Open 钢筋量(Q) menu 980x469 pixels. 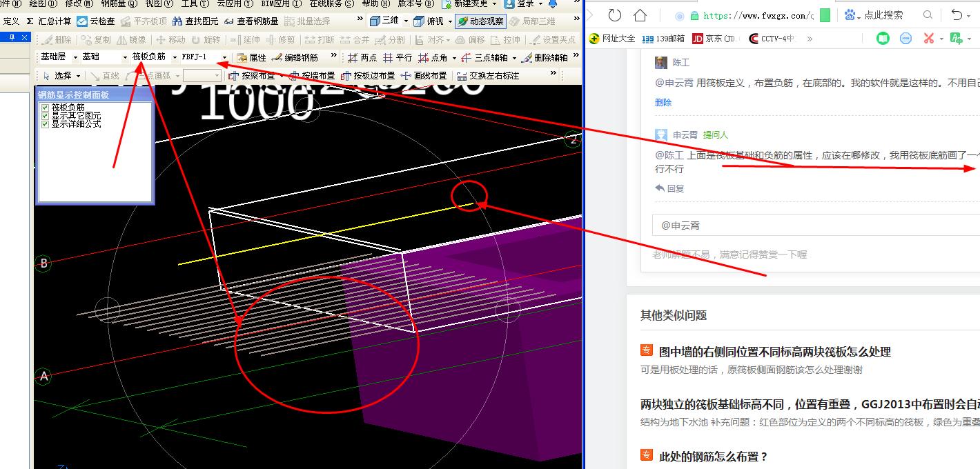(119, 3)
